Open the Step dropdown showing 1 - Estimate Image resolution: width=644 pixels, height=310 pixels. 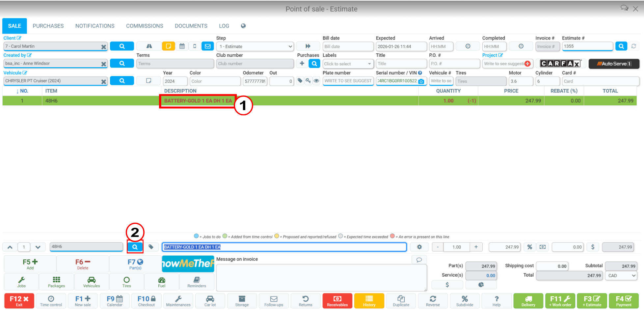click(x=255, y=46)
